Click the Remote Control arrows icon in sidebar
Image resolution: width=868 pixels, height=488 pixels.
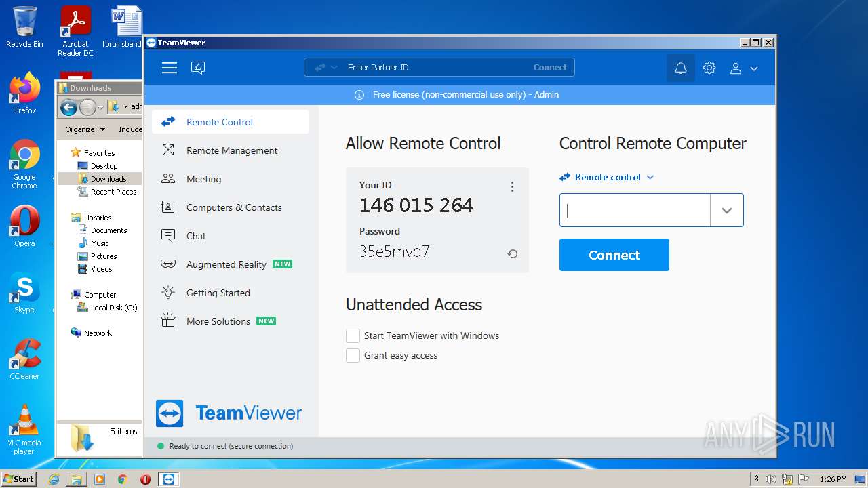coord(168,122)
